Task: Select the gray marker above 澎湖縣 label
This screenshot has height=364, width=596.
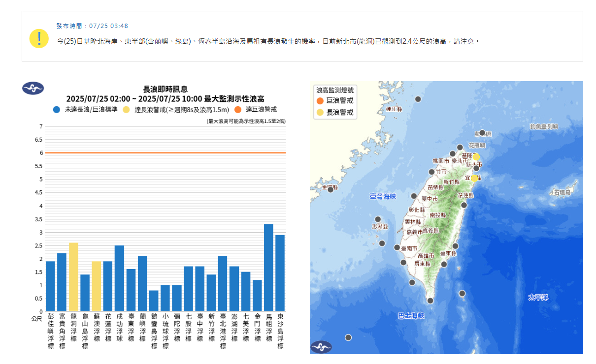Action: 378,219
